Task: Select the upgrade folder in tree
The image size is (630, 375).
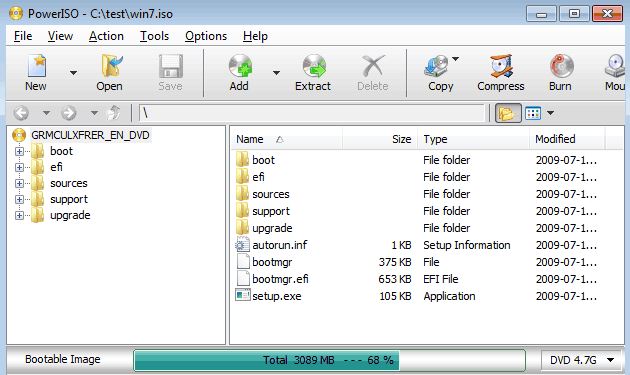Action: click(70, 215)
